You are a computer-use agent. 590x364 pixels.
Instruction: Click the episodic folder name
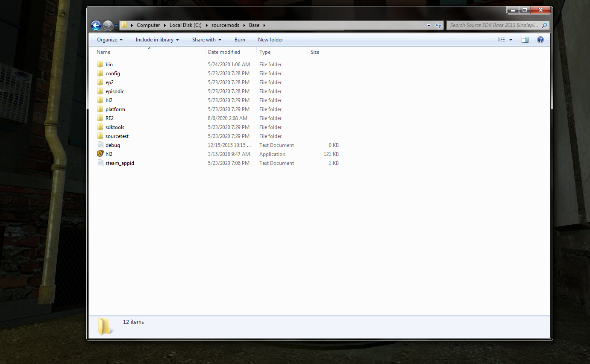pos(115,91)
